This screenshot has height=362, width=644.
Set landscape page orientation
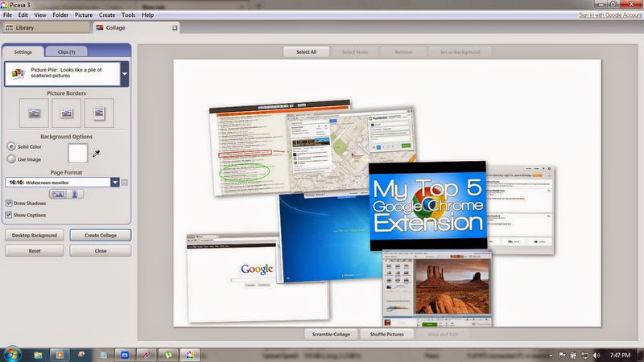point(57,194)
